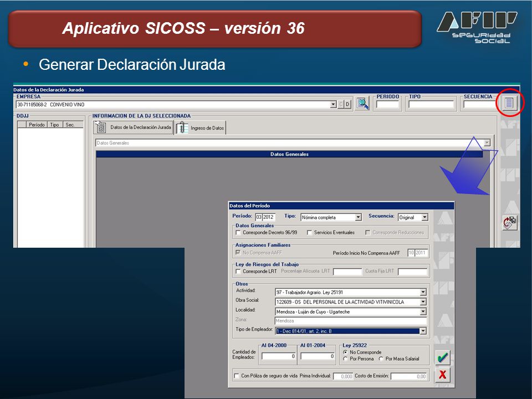
Task: Click the SECUENCIA field in the top bar
Action: pos(479,105)
